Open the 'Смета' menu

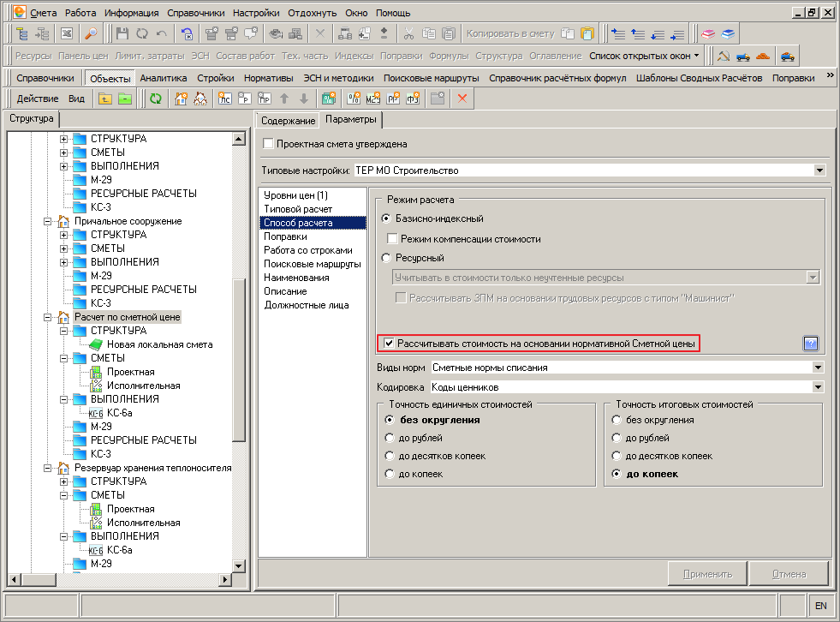pyautogui.click(x=44, y=13)
